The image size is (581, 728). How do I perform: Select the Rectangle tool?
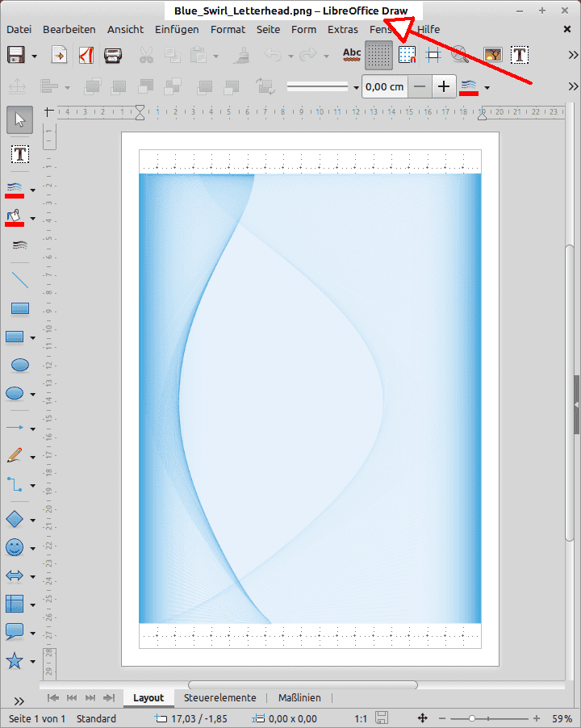(19, 308)
